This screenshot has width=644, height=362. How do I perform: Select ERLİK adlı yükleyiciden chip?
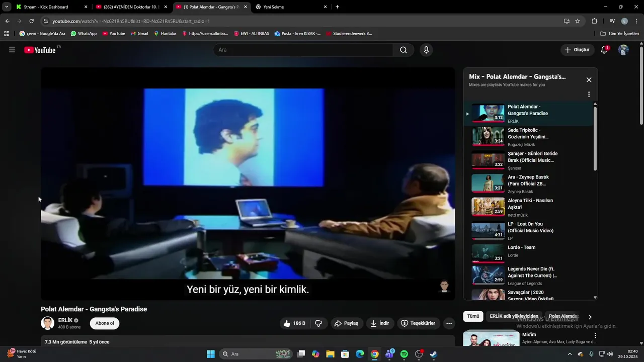(514, 316)
